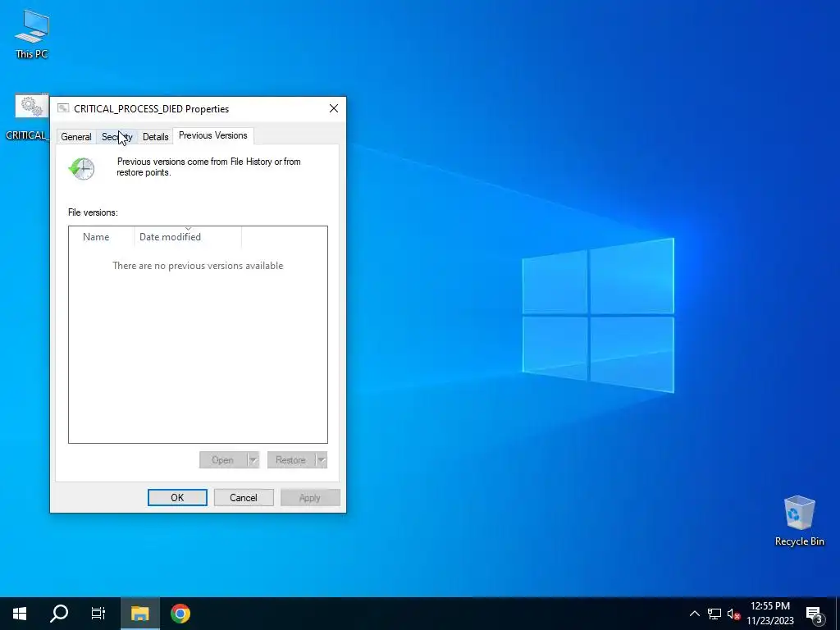Click the 'There are no previous versions available' text
Image resolution: width=840 pixels, height=630 pixels.
tap(198, 266)
